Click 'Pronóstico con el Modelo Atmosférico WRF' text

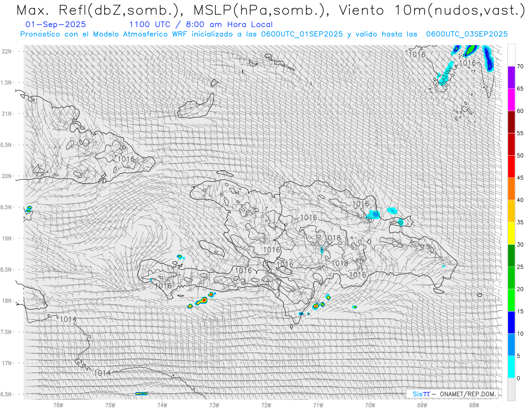click(105, 34)
